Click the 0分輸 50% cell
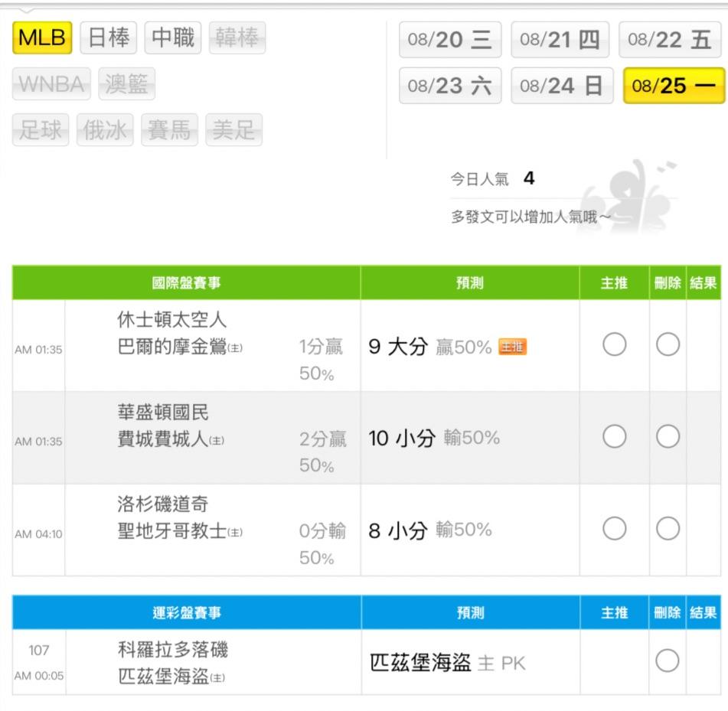Image resolution: width=728 pixels, height=711 pixels. [x=322, y=544]
